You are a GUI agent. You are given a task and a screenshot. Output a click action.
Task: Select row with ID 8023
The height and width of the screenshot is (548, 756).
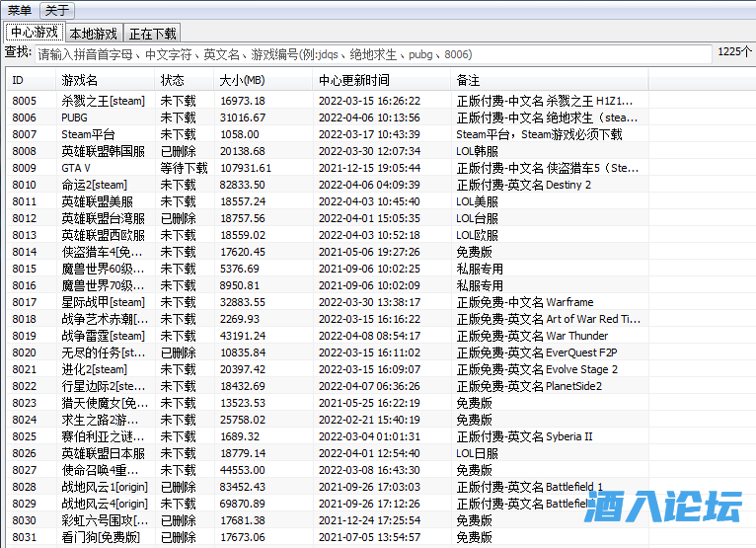[328, 403]
